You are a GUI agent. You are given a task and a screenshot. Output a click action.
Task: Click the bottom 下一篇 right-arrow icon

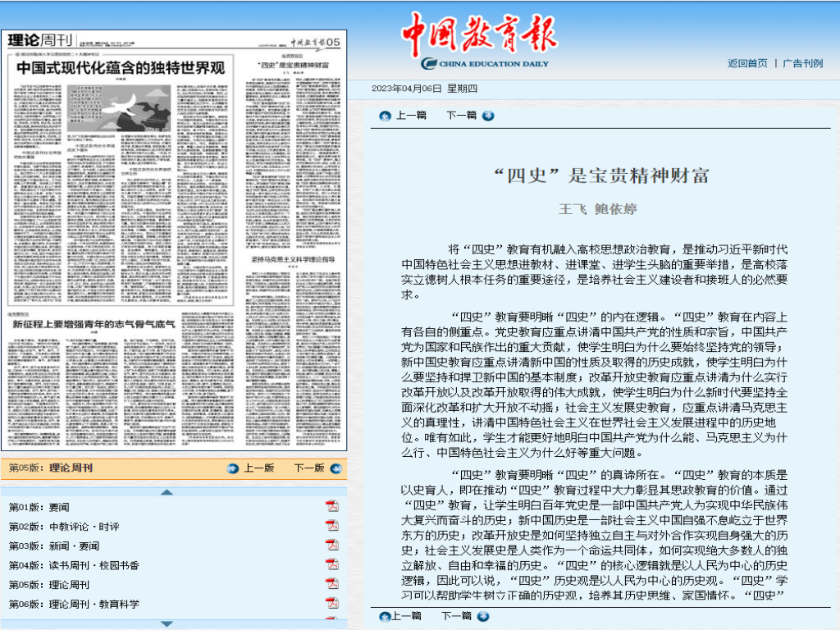483,617
